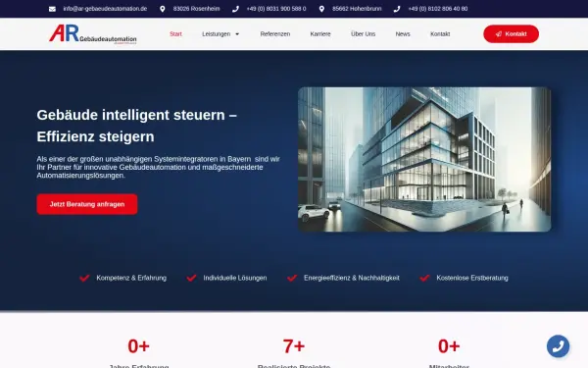The height and width of the screenshot is (368, 588).
Task: Open the News menu item
Action: 403,34
